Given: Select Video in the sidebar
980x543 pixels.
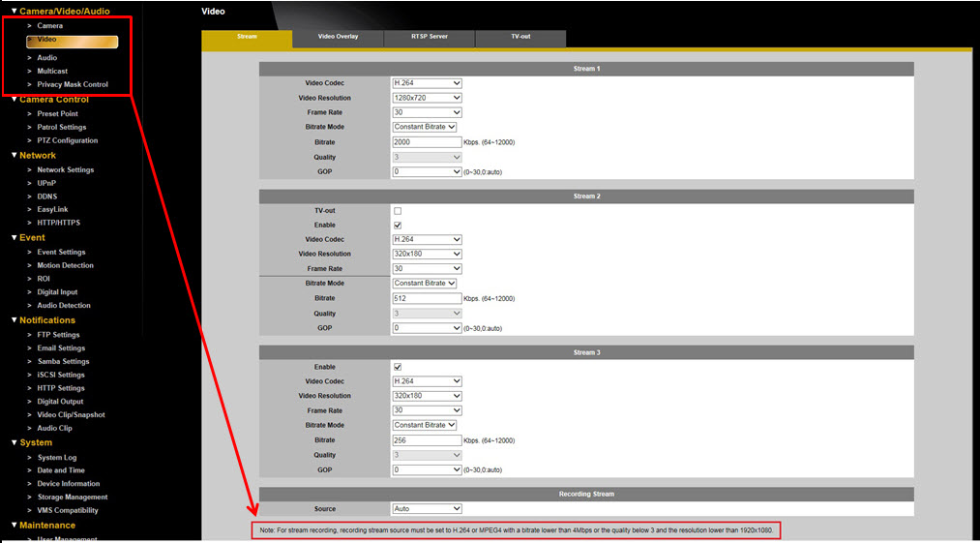Looking at the screenshot, I should [x=72, y=42].
